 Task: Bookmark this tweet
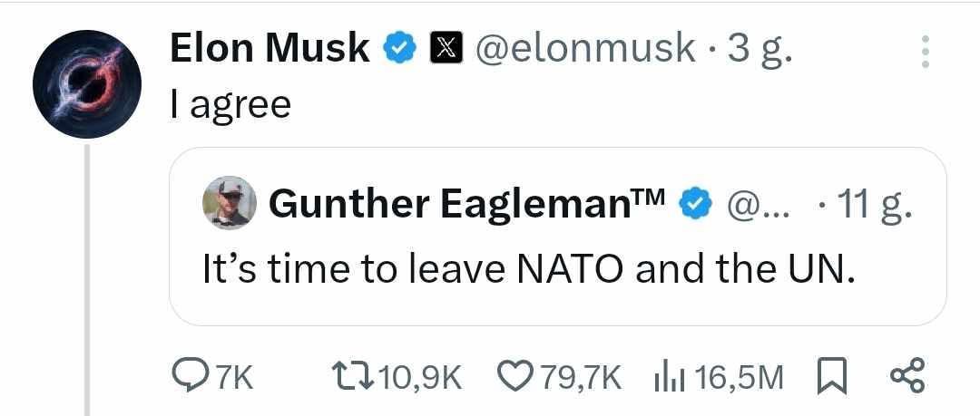click(830, 376)
